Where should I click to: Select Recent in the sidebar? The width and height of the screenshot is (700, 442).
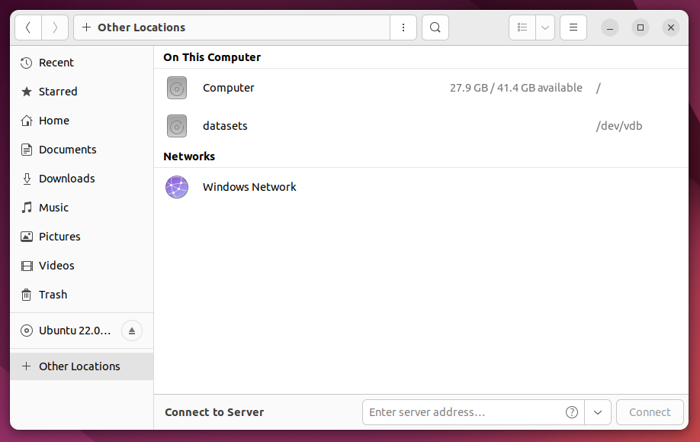pos(56,63)
